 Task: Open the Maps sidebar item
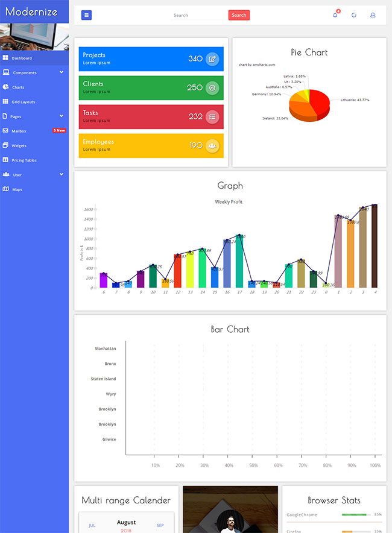click(x=17, y=189)
